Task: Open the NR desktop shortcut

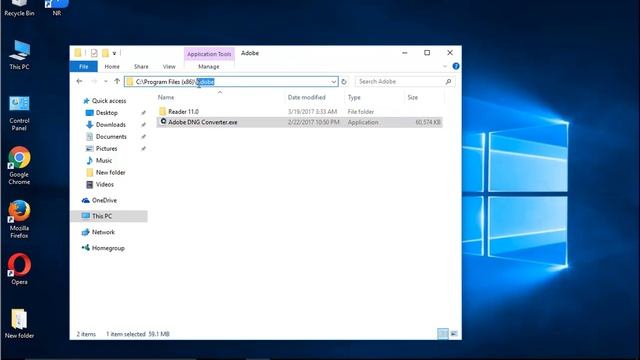Action: 56,8
